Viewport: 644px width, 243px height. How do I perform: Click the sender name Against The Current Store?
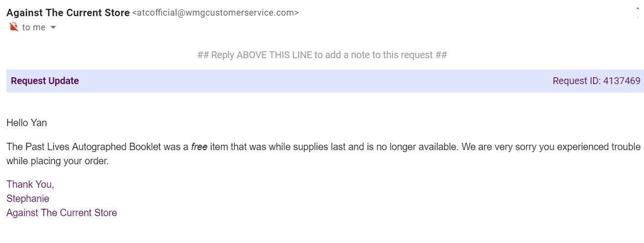coord(68,13)
